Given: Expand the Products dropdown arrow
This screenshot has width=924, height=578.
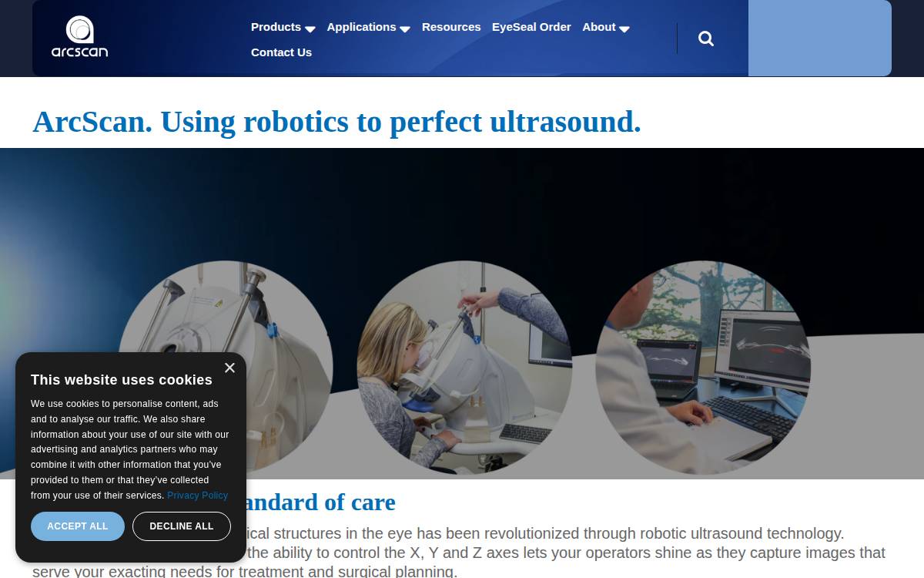Looking at the screenshot, I should 310,29.
